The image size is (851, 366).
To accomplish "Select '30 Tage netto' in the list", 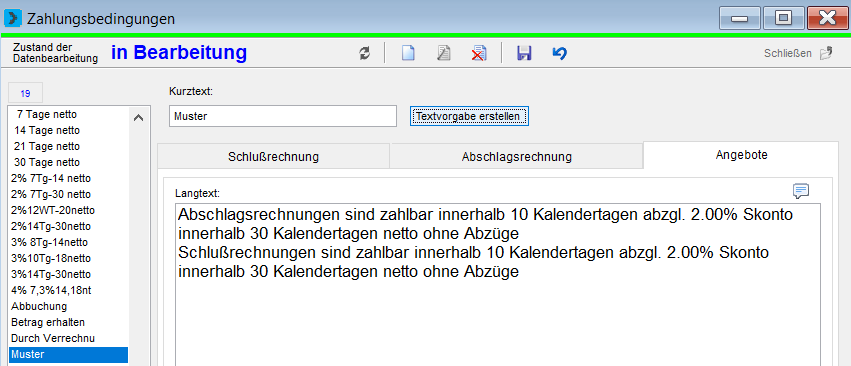I will pyautogui.click(x=69, y=162).
